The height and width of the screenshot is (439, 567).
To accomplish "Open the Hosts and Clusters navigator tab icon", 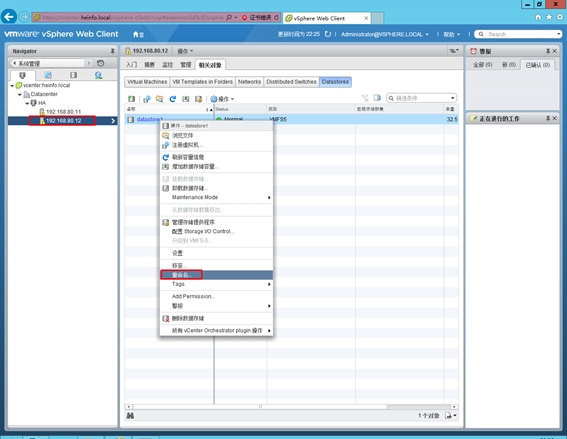I will pos(22,75).
